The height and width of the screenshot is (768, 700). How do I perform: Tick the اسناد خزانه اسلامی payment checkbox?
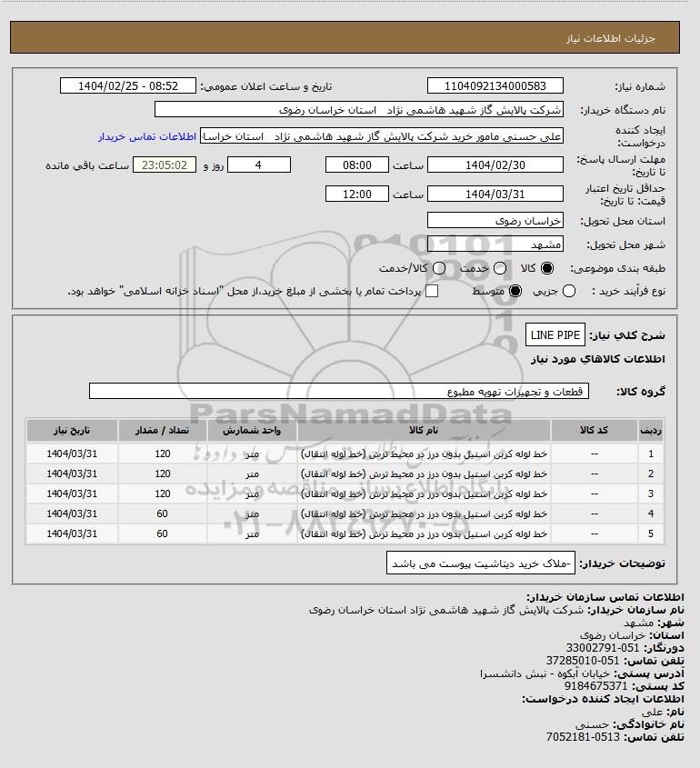click(432, 291)
